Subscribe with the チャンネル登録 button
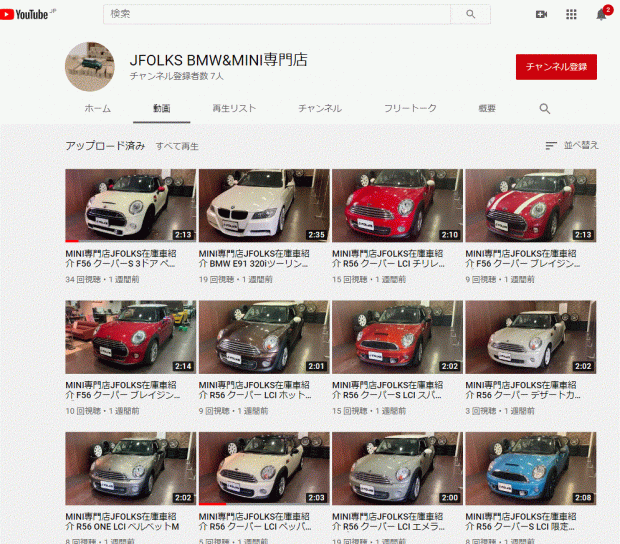The width and height of the screenshot is (620, 544). coord(556,67)
